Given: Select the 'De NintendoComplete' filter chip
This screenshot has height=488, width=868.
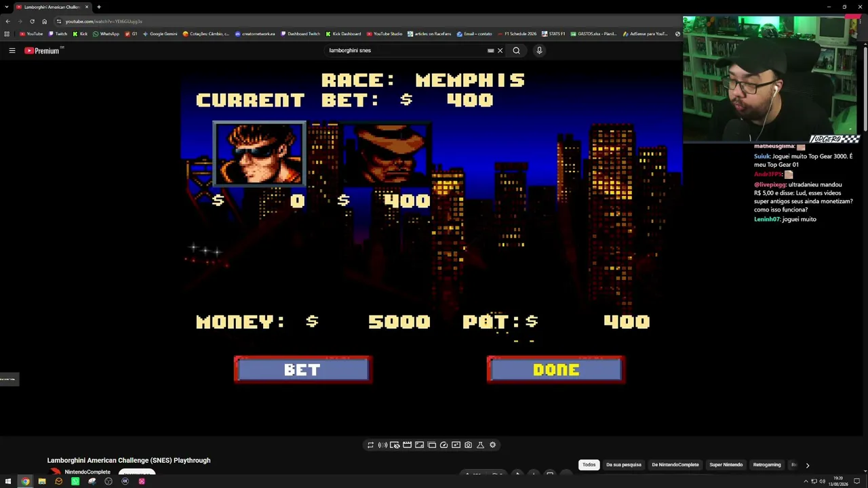Looking at the screenshot, I should [x=675, y=465].
